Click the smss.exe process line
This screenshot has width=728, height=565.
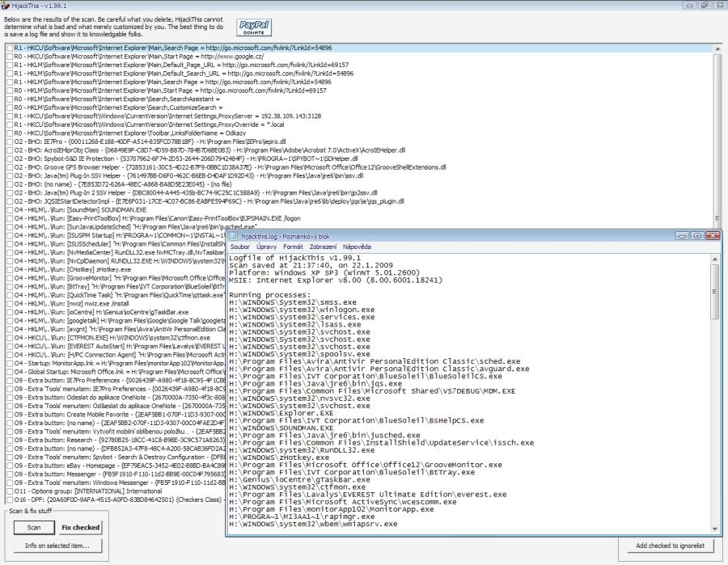pyautogui.click(x=293, y=302)
